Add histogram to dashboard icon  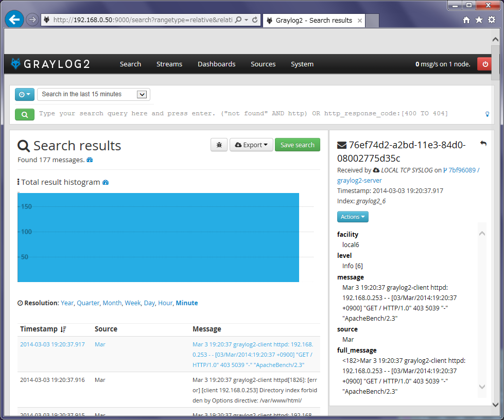coord(106,182)
